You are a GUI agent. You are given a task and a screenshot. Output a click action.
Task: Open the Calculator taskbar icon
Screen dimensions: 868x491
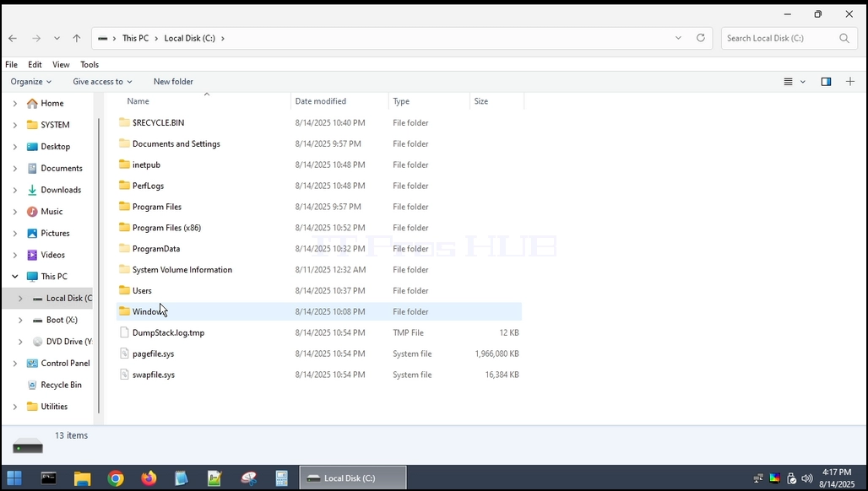tap(282, 478)
